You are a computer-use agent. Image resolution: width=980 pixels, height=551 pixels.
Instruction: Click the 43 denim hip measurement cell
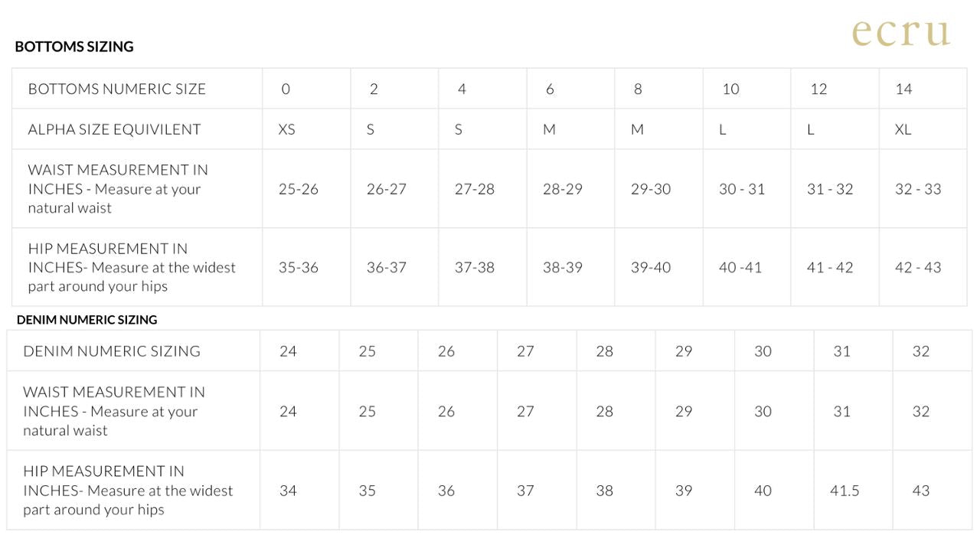point(921,491)
